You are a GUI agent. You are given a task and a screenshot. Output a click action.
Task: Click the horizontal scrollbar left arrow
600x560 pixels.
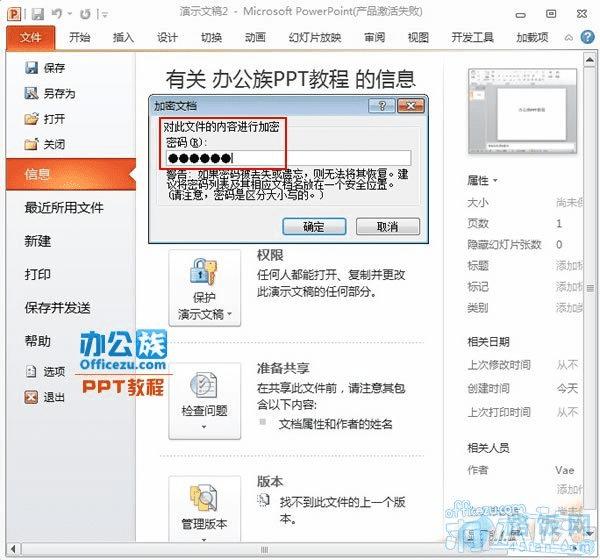tap(13, 550)
